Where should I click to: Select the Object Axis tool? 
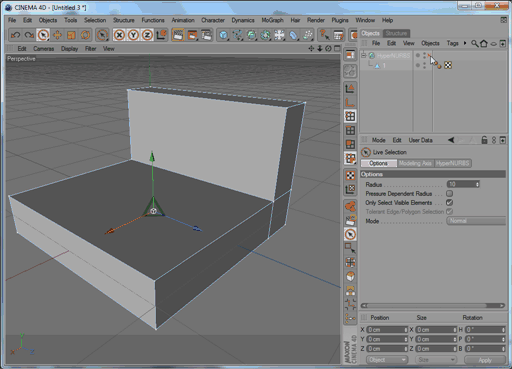click(x=350, y=102)
